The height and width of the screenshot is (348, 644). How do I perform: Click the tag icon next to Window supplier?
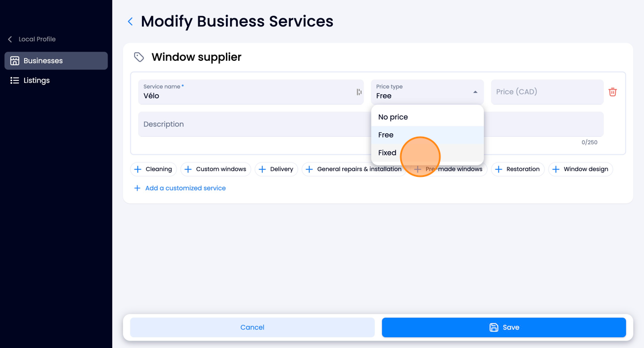tap(139, 57)
